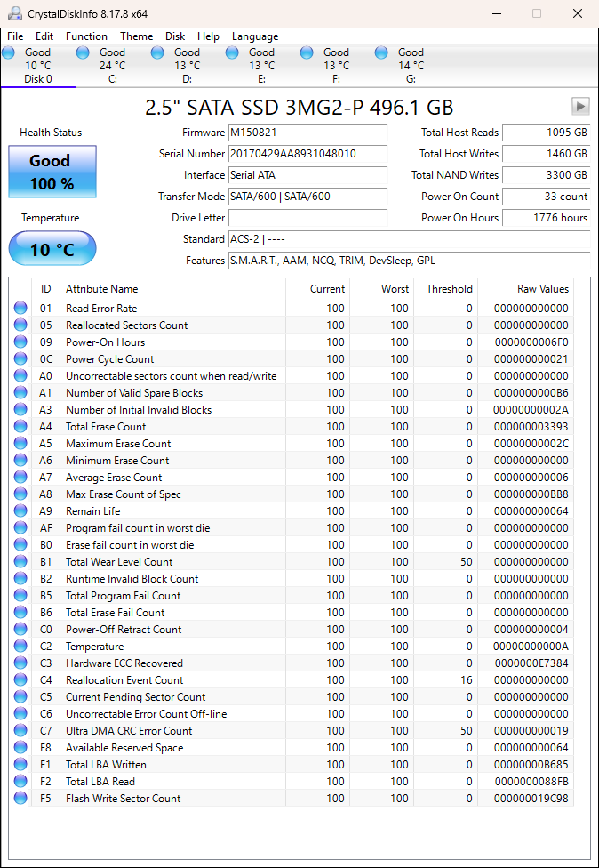Click the next disk arrow button
This screenshot has width=599, height=868.
pyautogui.click(x=580, y=107)
